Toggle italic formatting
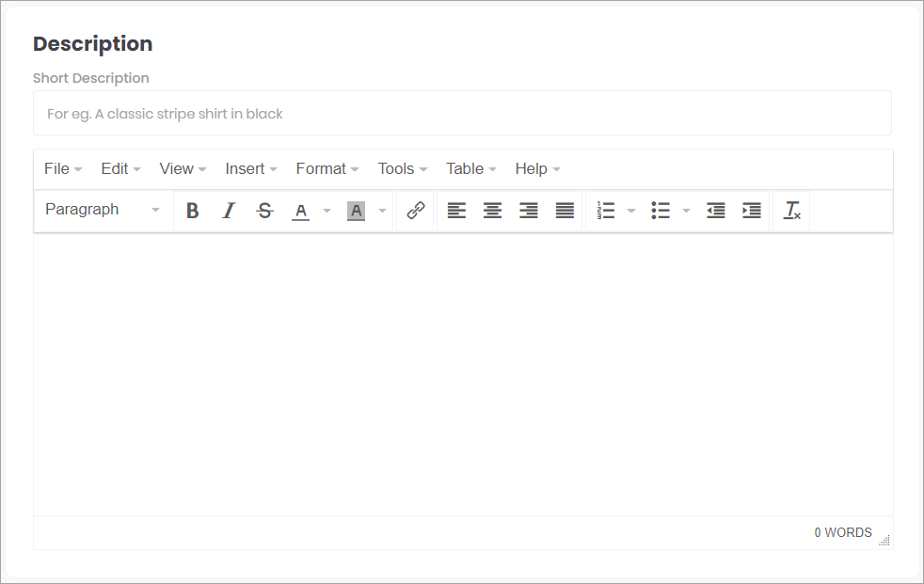 click(x=229, y=211)
